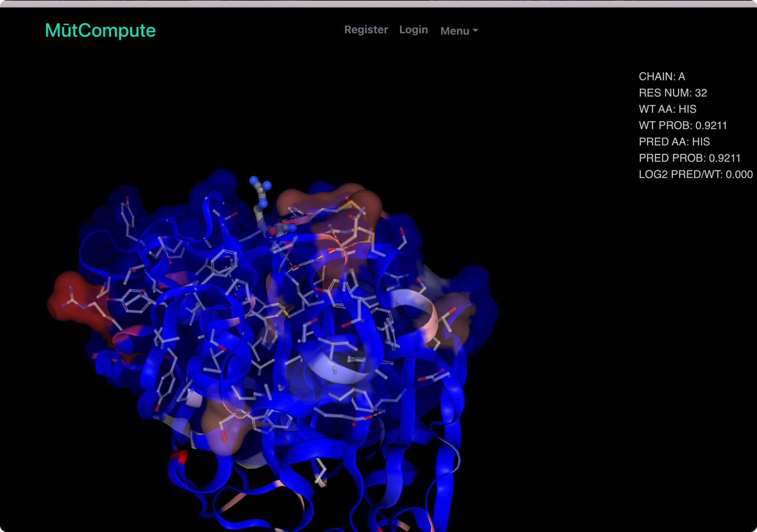
Task: Click the MūtCompute logo
Action: coord(101,30)
